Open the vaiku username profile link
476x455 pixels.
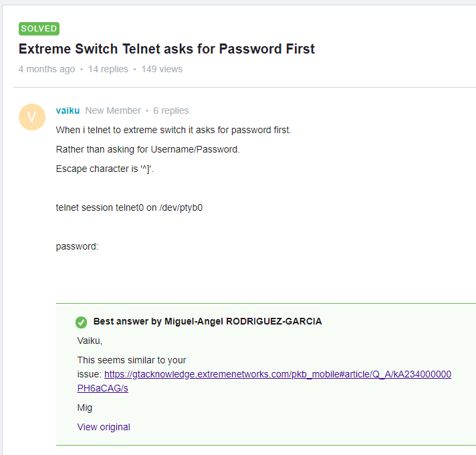coord(68,110)
